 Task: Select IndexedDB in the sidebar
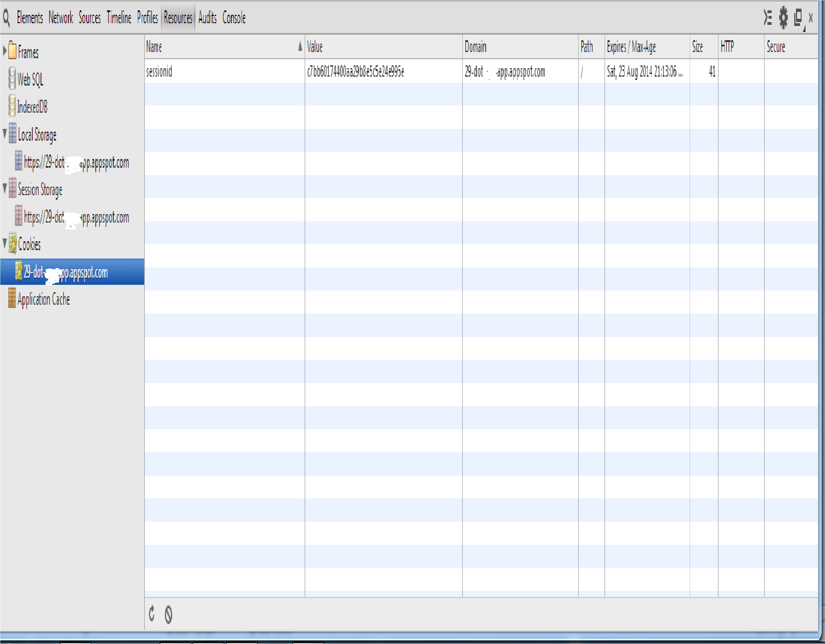tap(32, 107)
